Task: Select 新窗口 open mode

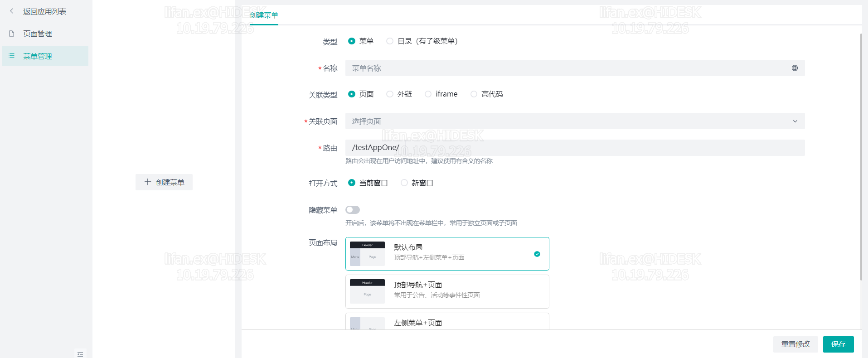Action: click(x=404, y=183)
